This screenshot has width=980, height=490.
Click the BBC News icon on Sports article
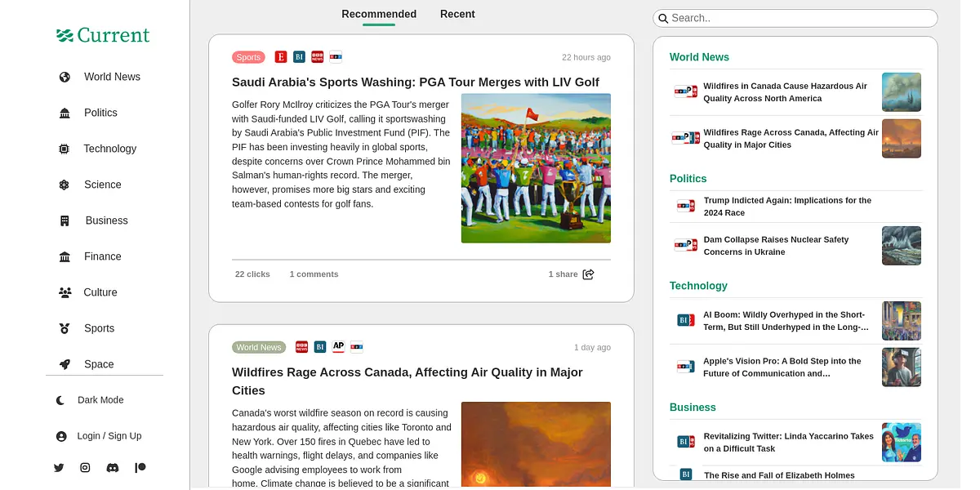(318, 57)
